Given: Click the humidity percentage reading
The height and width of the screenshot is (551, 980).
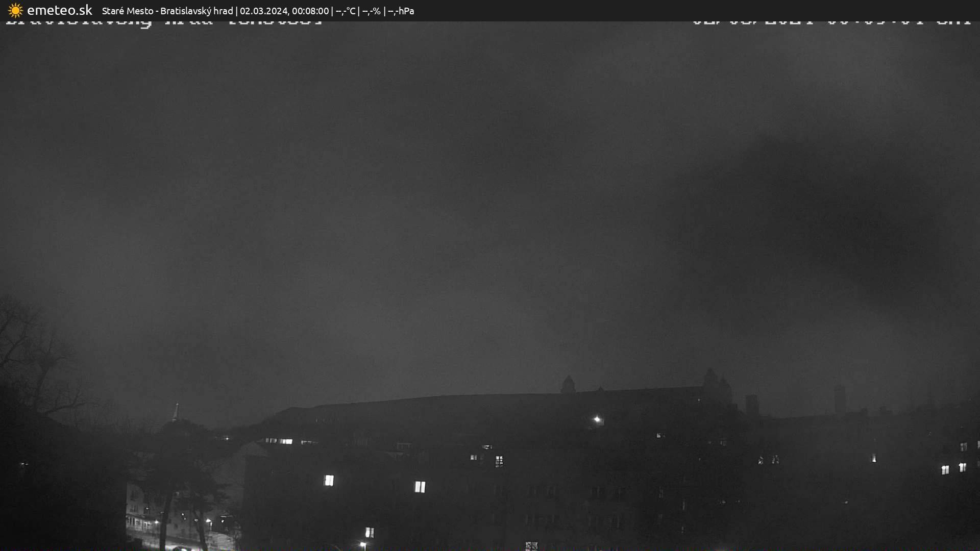Looking at the screenshot, I should (372, 11).
